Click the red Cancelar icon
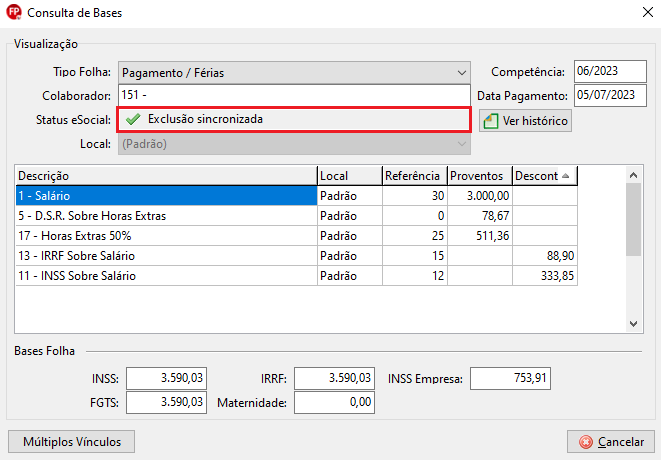This screenshot has width=661, height=460. [586, 441]
